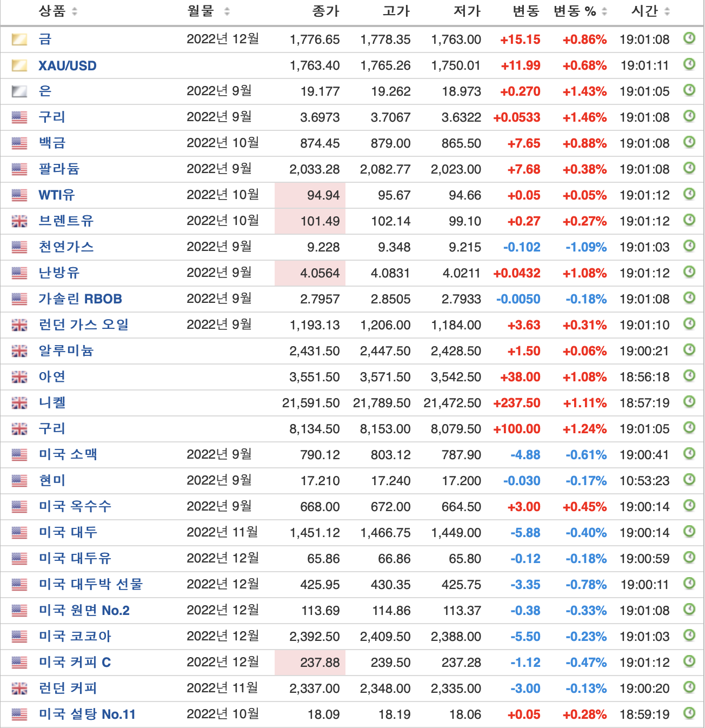Click the UK flag beside 아연
Image resolution: width=705 pixels, height=728 pixels.
tap(19, 377)
